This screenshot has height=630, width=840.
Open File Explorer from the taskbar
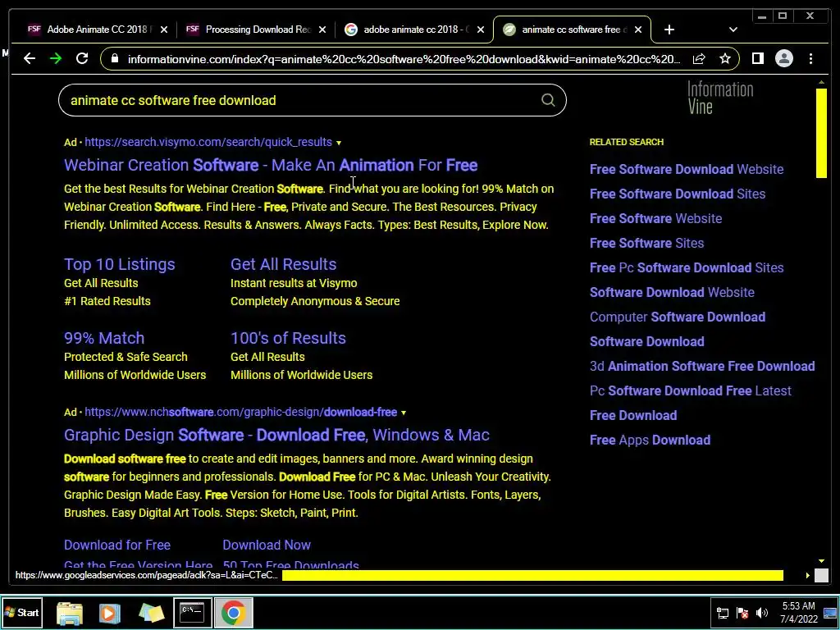70,613
